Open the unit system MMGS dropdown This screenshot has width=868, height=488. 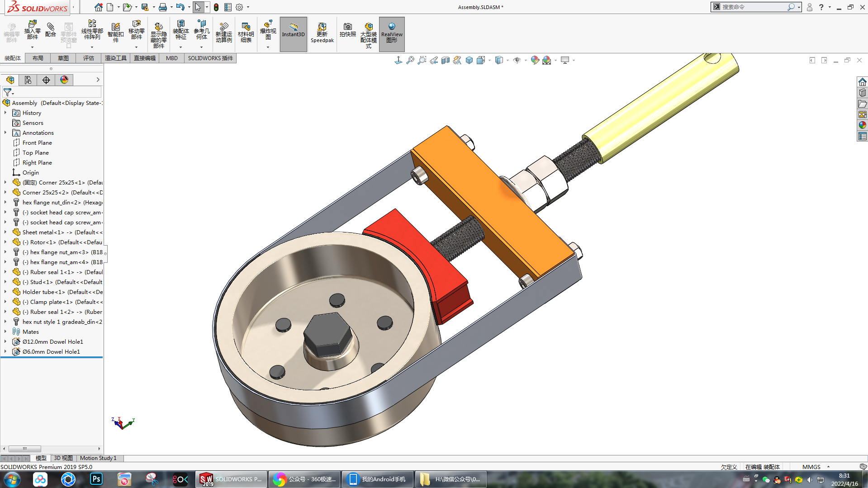(x=829, y=467)
